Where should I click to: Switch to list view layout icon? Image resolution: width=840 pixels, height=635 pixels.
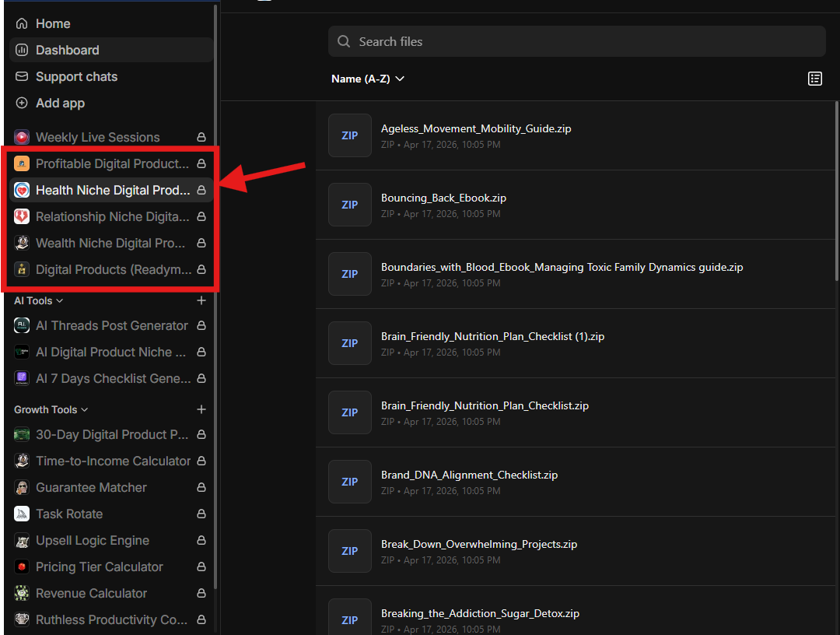click(x=815, y=79)
